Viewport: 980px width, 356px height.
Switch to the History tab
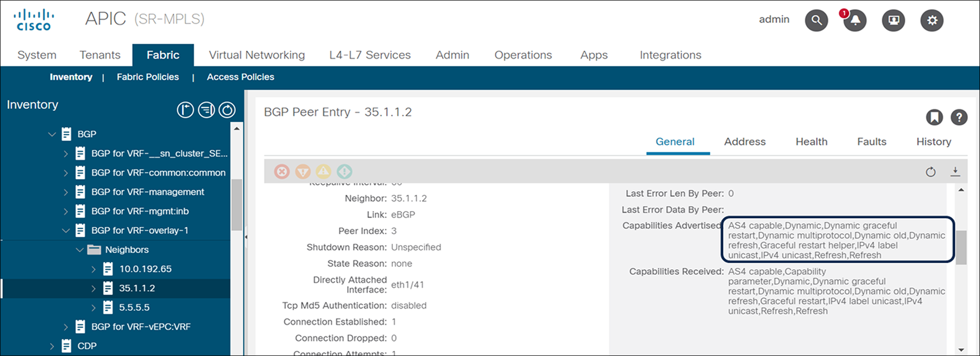click(933, 141)
